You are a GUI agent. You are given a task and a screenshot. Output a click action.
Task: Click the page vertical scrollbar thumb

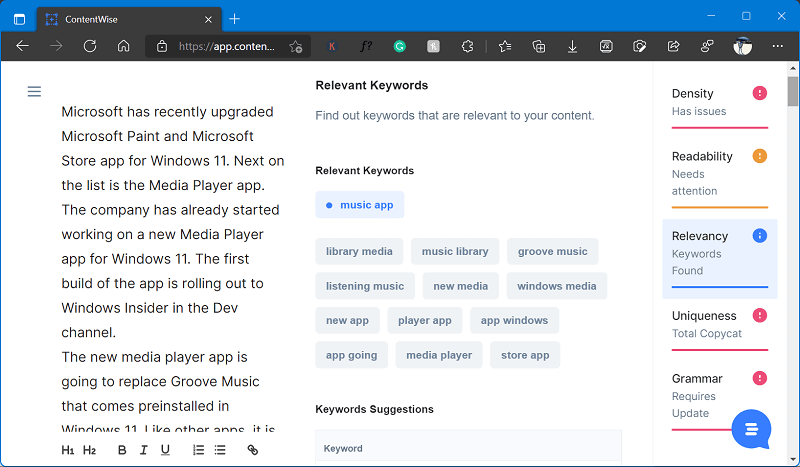coord(792,91)
